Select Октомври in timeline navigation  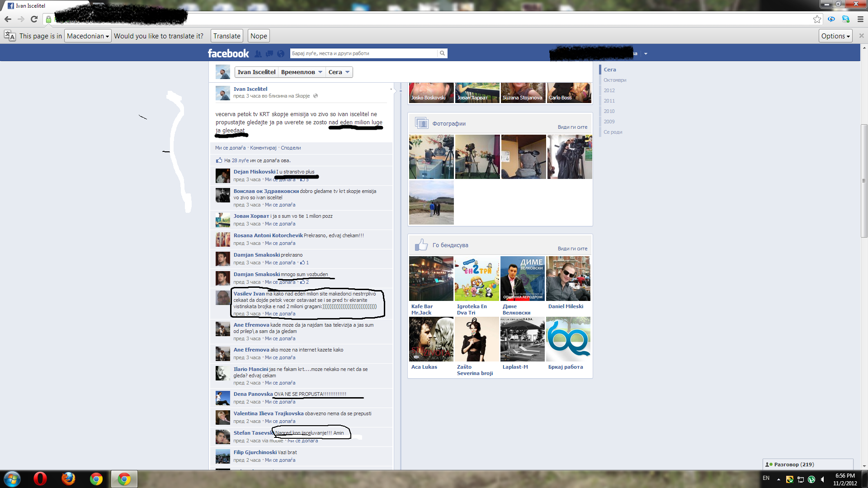pos(614,80)
